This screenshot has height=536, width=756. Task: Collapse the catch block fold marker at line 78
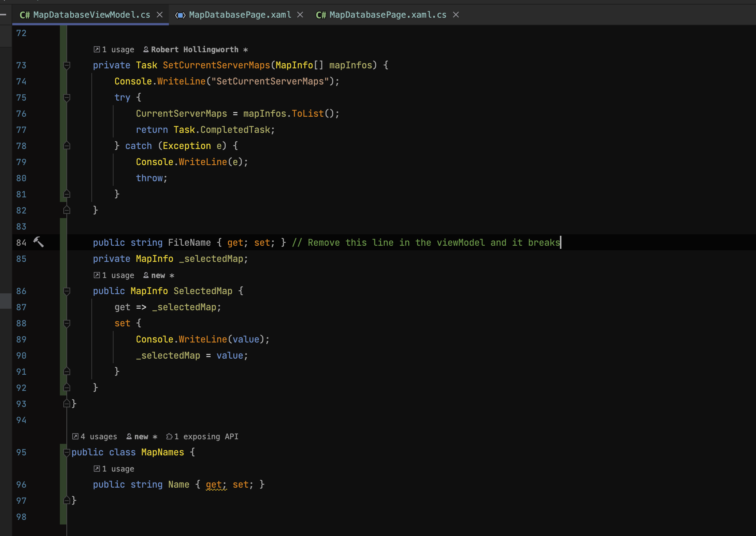point(67,146)
